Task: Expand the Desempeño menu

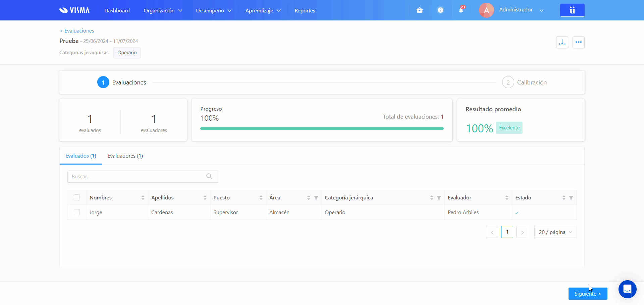Action: click(x=214, y=10)
